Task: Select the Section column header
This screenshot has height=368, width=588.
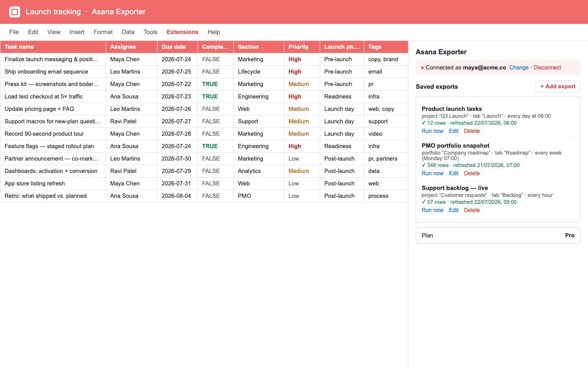Action: (x=259, y=47)
